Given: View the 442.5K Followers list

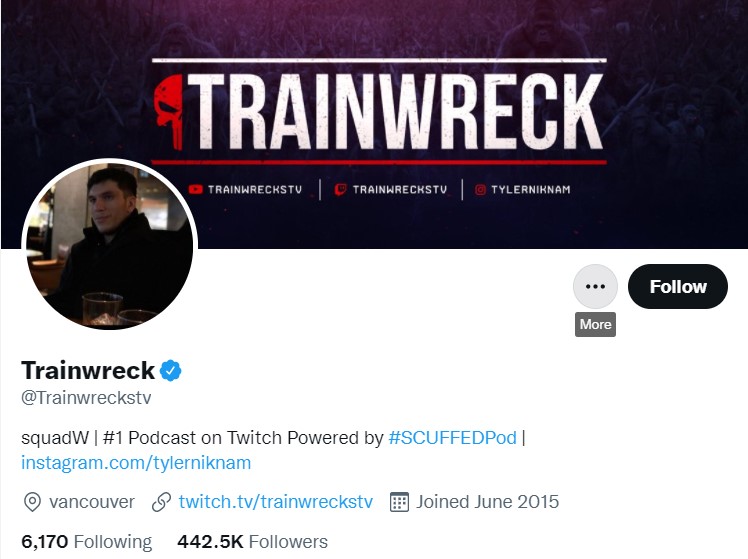Looking at the screenshot, I should 252,542.
